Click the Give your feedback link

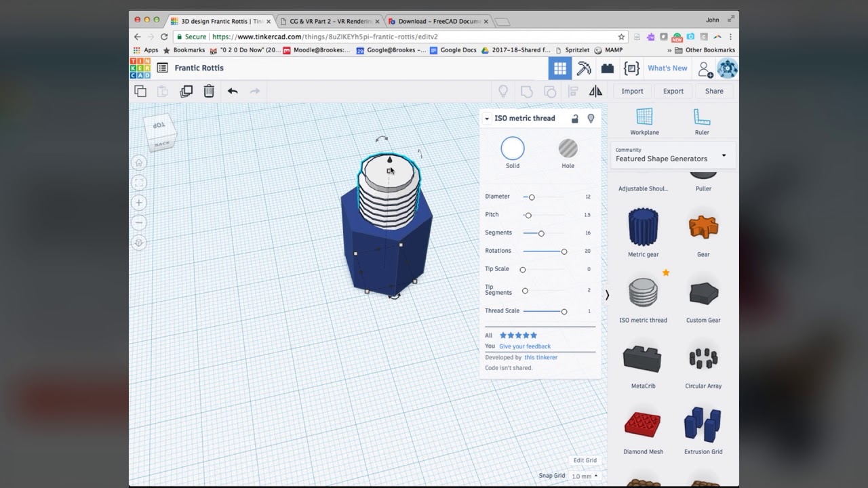(525, 346)
